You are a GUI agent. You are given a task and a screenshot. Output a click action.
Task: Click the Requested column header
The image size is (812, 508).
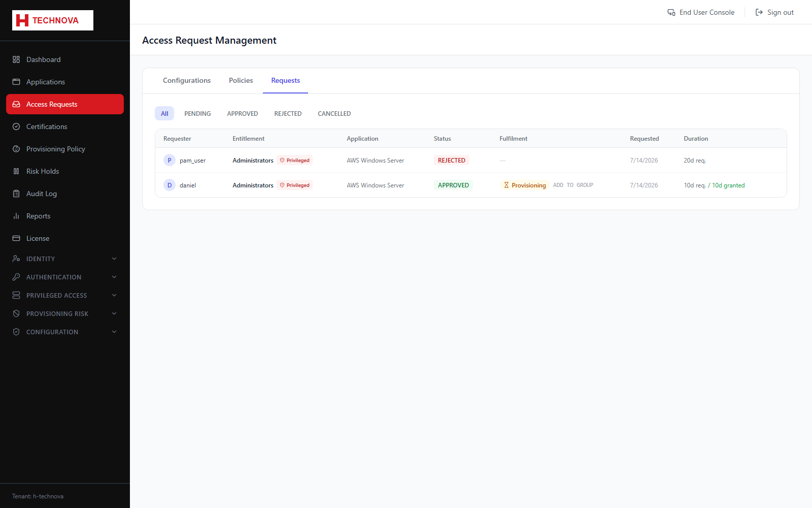pos(645,139)
